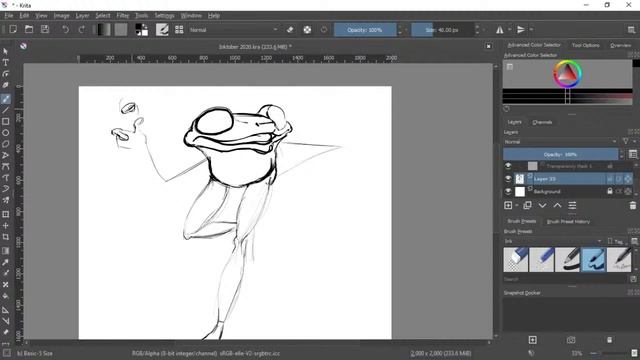Open the layer filter funnel dropdown
This screenshot has width=640, height=360.
click(x=628, y=142)
